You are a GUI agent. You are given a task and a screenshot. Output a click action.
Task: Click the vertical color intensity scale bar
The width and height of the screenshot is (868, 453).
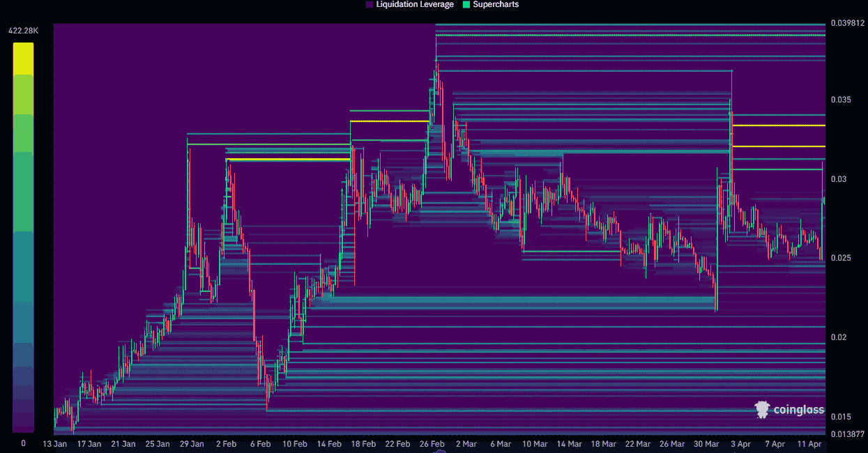point(23,237)
